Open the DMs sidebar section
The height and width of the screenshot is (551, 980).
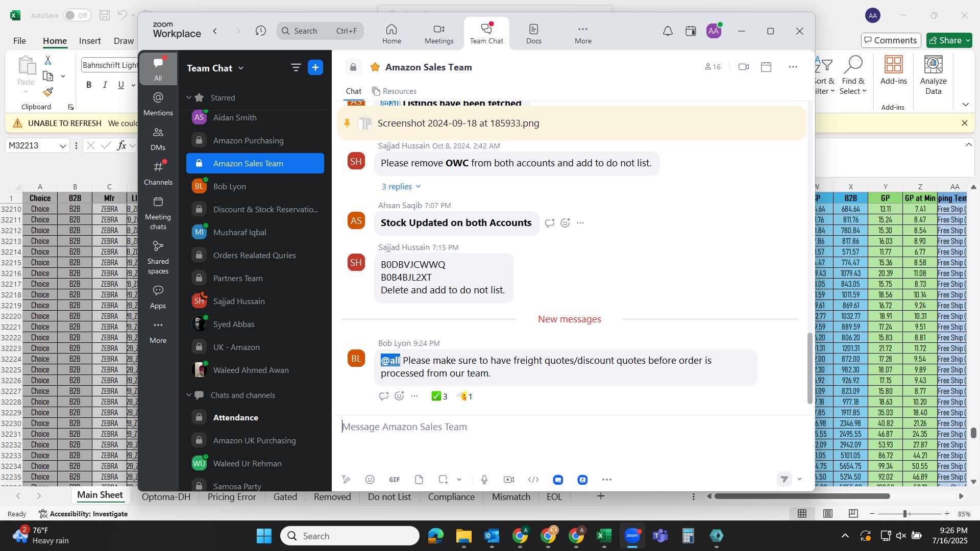(x=158, y=139)
